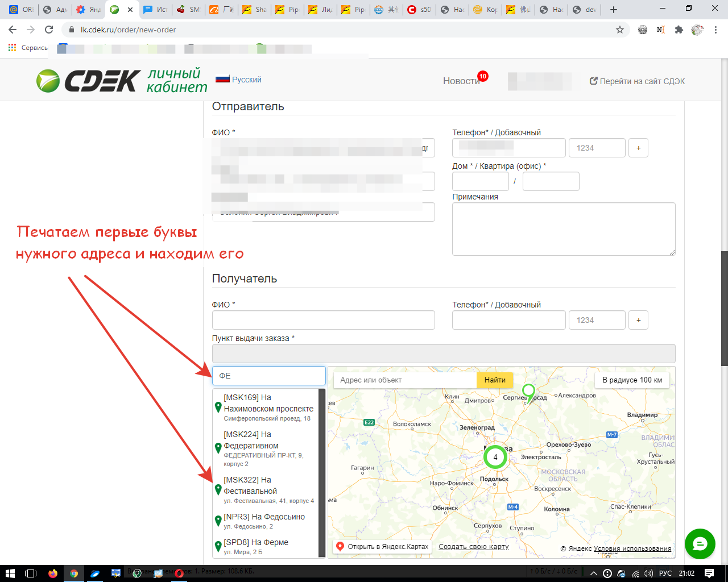Click the recipient ФИО input field
The width and height of the screenshot is (728, 582).
[x=323, y=320]
